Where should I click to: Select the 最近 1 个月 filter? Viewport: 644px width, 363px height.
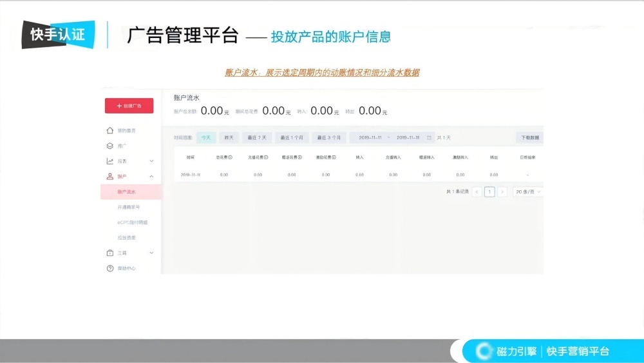(x=292, y=138)
